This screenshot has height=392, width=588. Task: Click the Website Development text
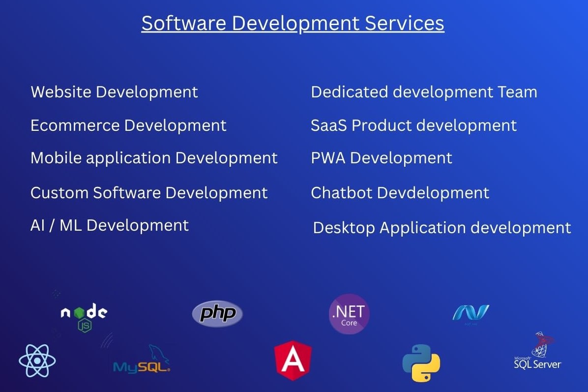[115, 92]
